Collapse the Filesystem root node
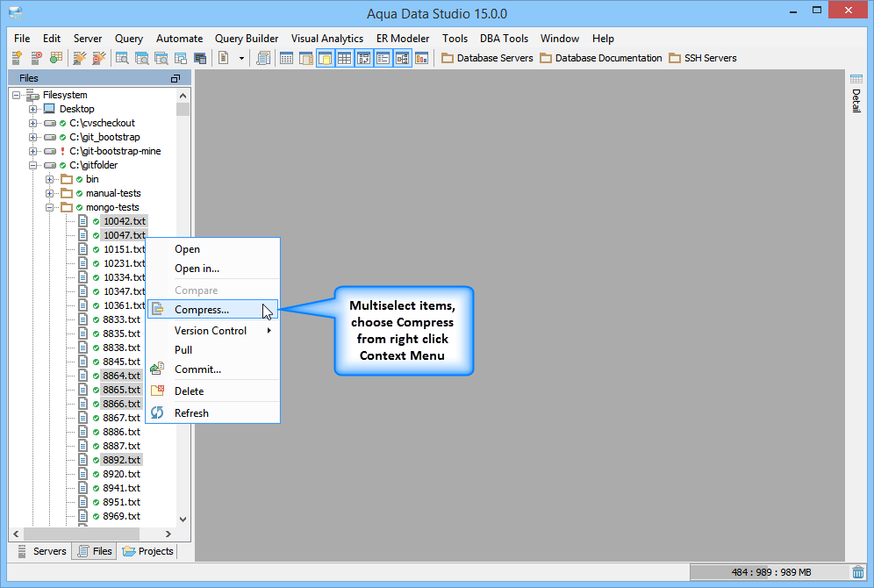 (x=16, y=96)
